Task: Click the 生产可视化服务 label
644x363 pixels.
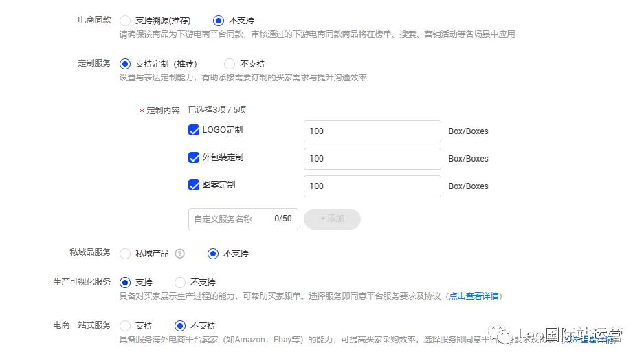Action: click(x=82, y=282)
